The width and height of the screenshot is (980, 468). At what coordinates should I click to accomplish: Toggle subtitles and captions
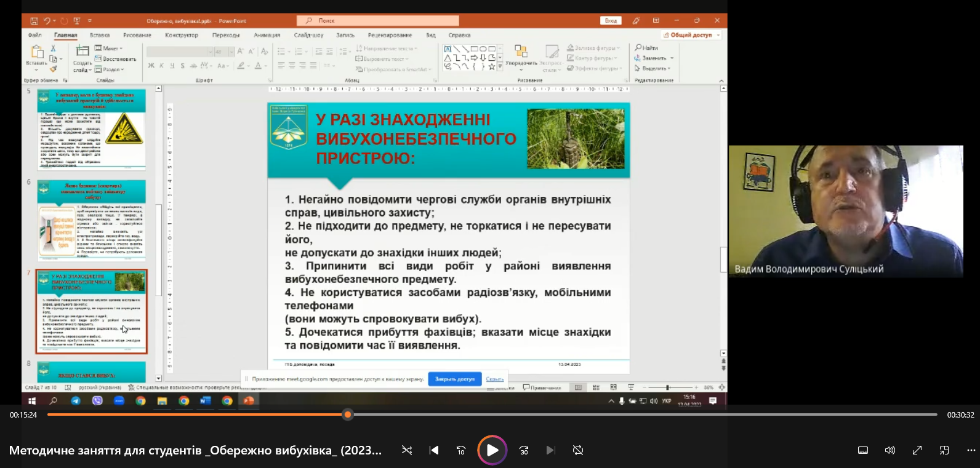point(863,450)
